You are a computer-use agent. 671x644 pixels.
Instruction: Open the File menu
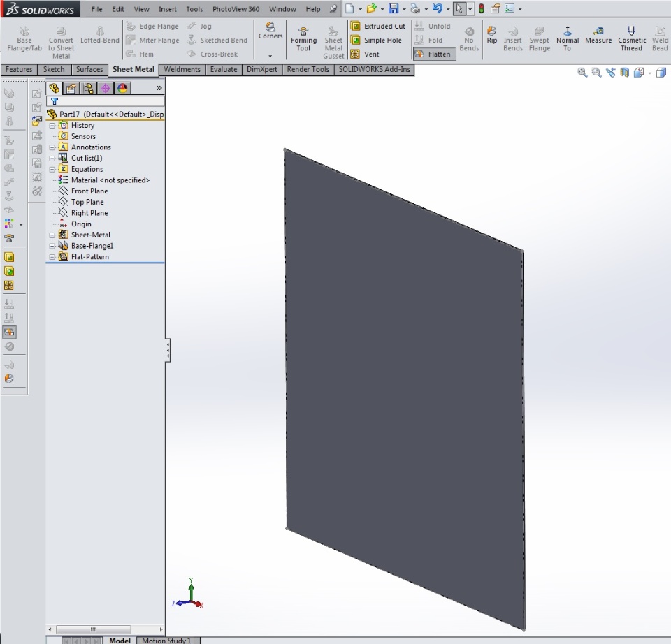96,9
